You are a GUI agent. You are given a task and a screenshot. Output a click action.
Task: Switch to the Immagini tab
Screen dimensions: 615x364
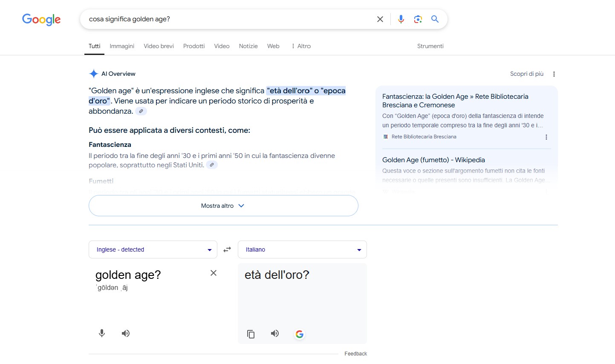point(122,46)
